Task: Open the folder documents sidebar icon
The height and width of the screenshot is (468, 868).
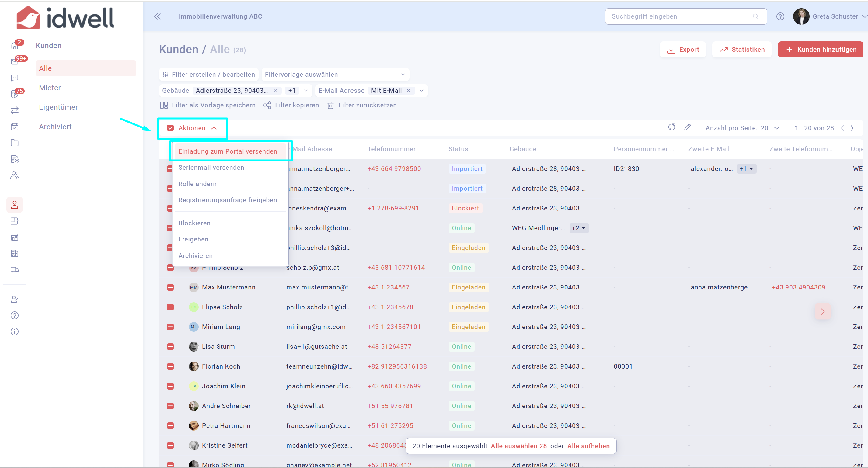Action: [x=15, y=143]
